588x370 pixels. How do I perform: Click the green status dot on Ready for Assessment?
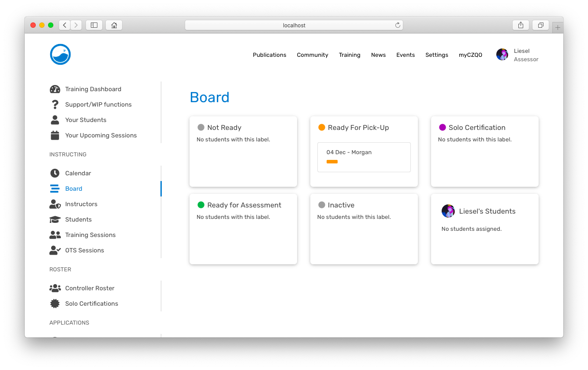(201, 205)
